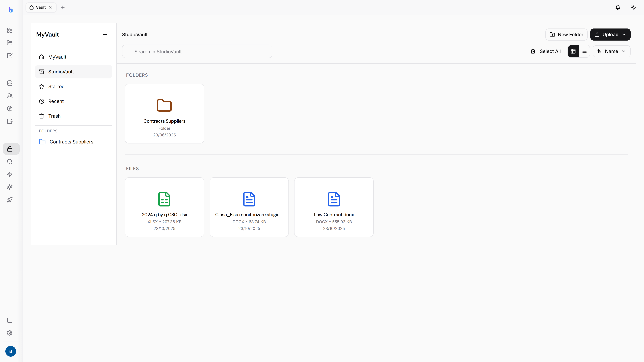Open the notifications bell
The height and width of the screenshot is (362, 644).
point(618,8)
